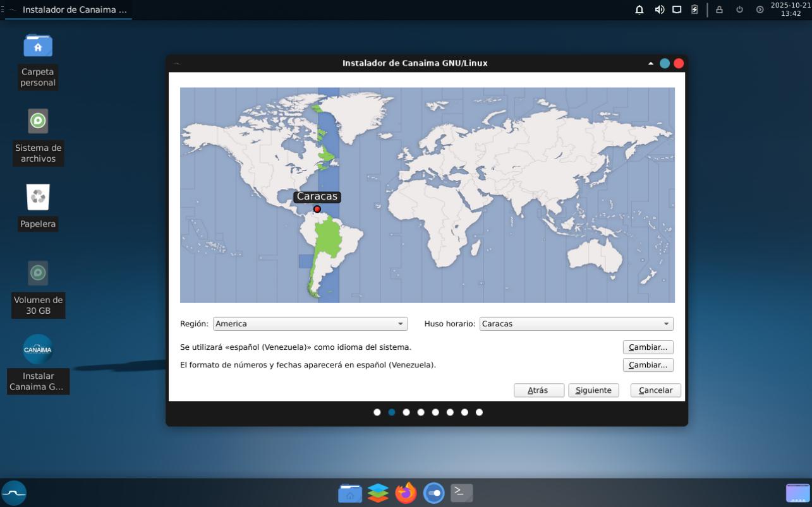Go back with the Atrás button
The height and width of the screenshot is (507, 812).
click(x=538, y=390)
